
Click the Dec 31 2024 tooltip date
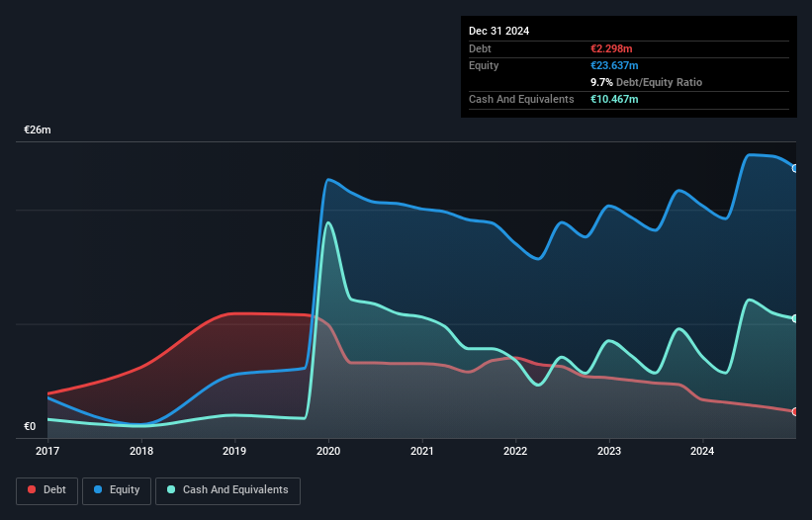coord(498,31)
